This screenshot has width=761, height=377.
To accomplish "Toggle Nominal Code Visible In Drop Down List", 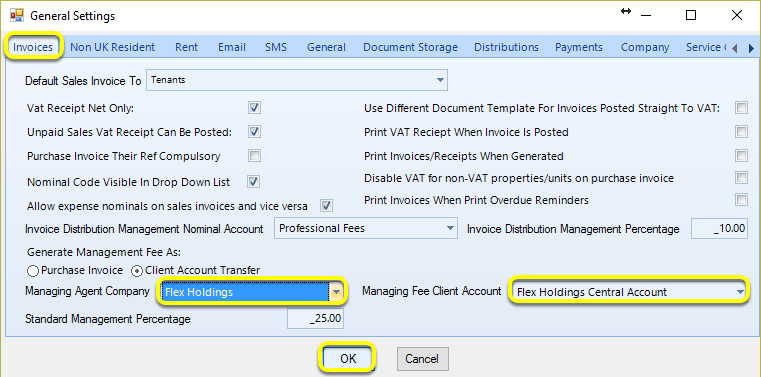I will coord(254,182).
